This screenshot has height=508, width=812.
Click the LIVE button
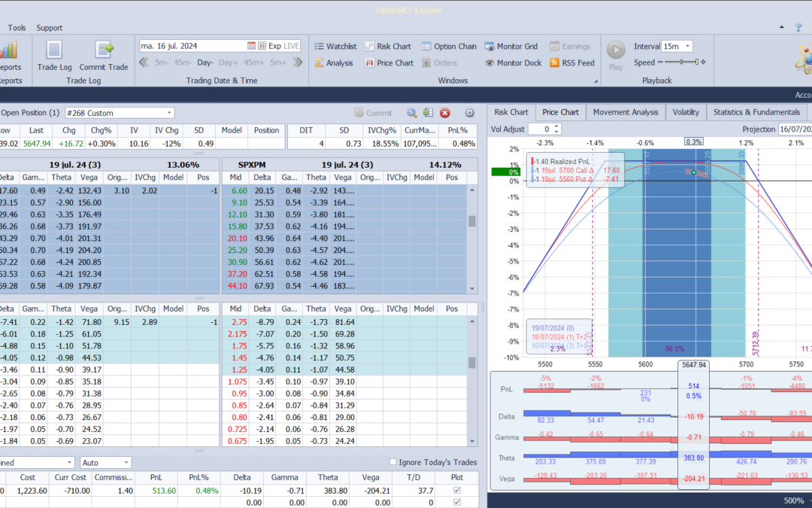click(292, 46)
